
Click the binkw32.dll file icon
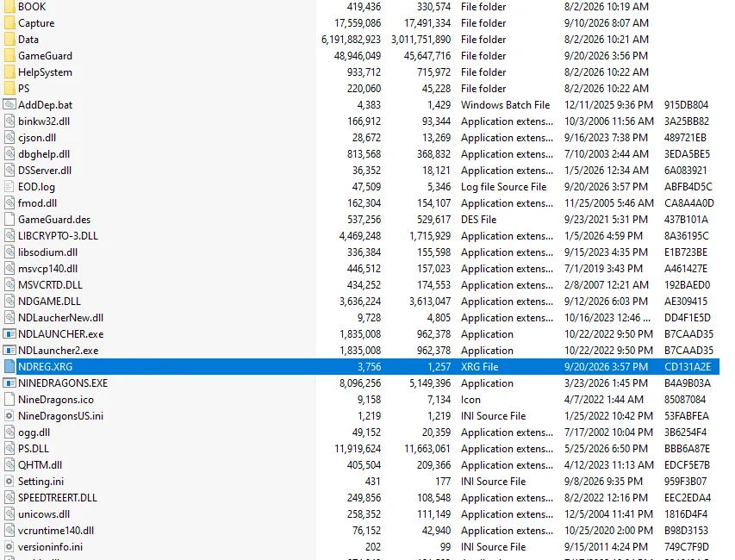(x=9, y=121)
